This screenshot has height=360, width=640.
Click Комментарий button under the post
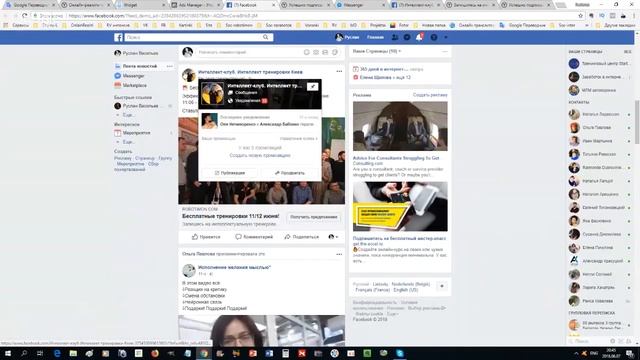[254, 237]
